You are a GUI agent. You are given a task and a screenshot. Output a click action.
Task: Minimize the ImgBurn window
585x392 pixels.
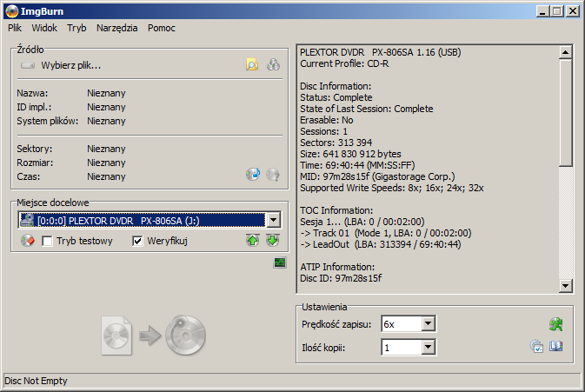[542, 11]
